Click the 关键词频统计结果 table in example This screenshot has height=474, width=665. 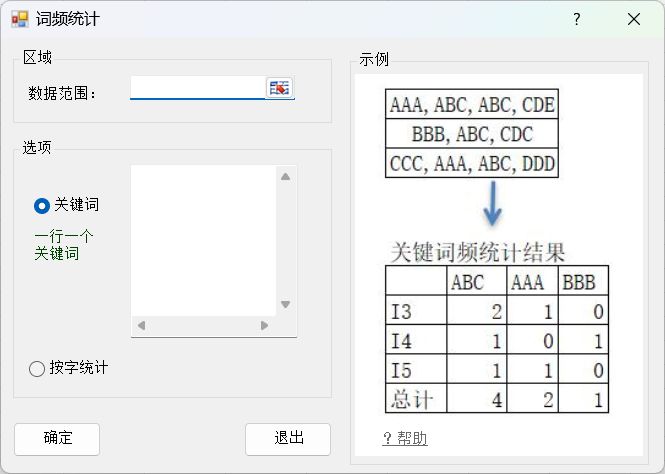[496, 339]
